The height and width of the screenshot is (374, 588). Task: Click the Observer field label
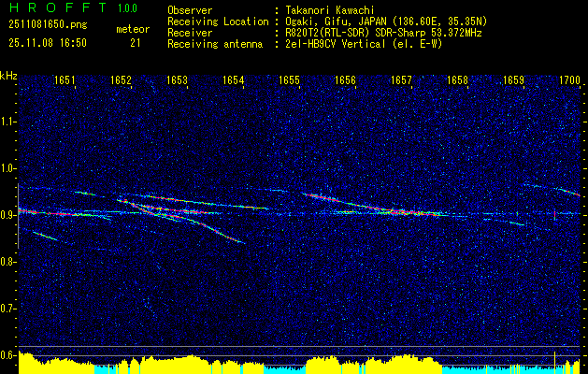(190, 10)
